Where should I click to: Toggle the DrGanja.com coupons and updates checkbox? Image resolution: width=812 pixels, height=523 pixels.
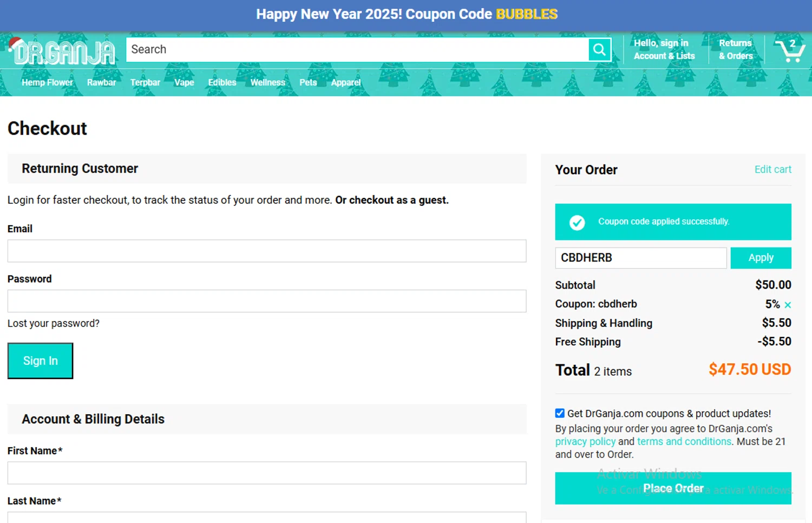(560, 413)
